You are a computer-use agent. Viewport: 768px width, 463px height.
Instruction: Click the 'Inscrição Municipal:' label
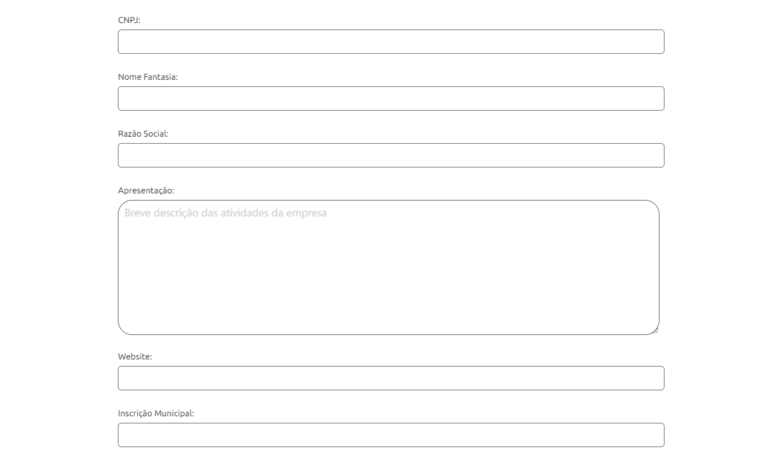coord(156,414)
